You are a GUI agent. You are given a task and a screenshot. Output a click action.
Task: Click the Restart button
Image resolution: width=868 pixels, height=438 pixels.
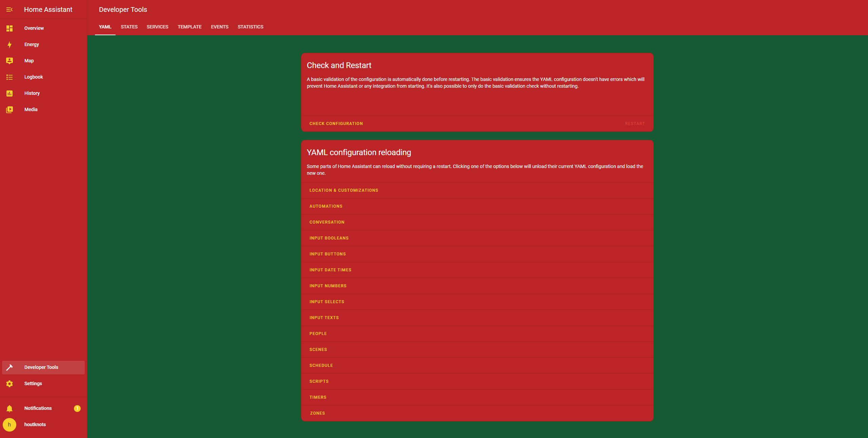pos(635,124)
